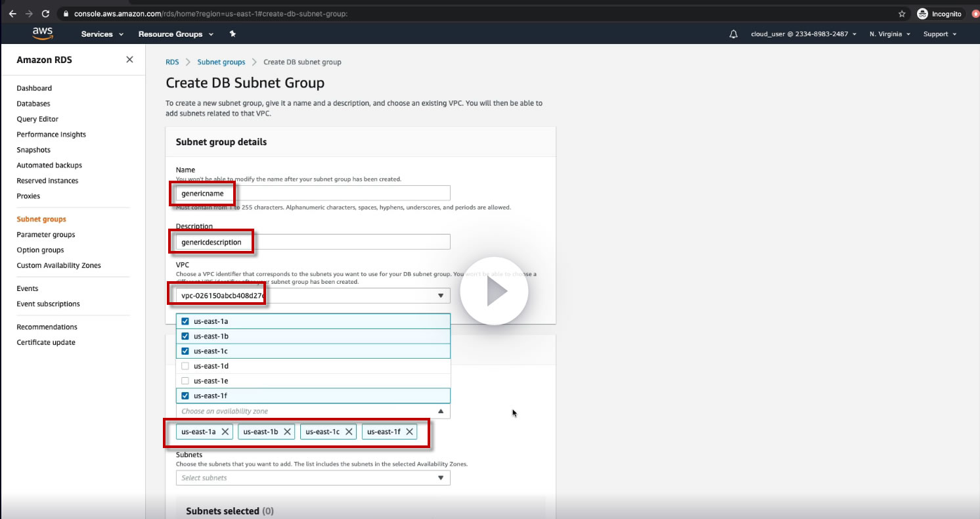Click the Name input field
The width and height of the screenshot is (980, 519).
point(313,193)
